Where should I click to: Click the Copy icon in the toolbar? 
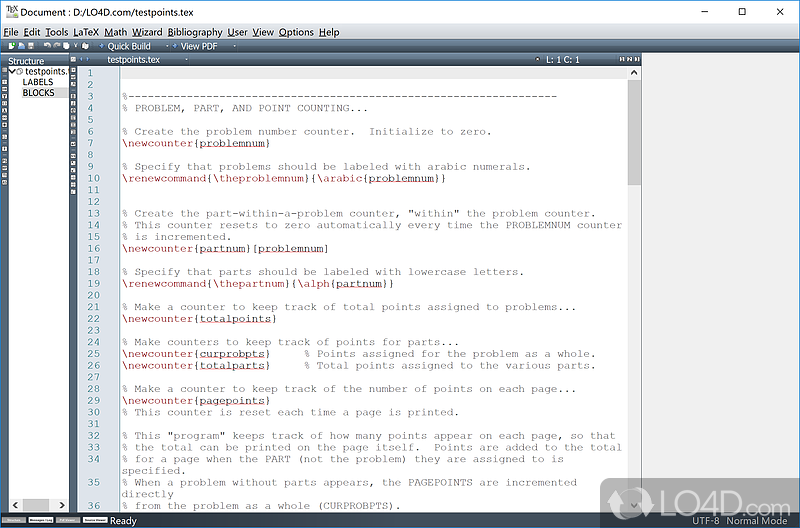point(66,46)
